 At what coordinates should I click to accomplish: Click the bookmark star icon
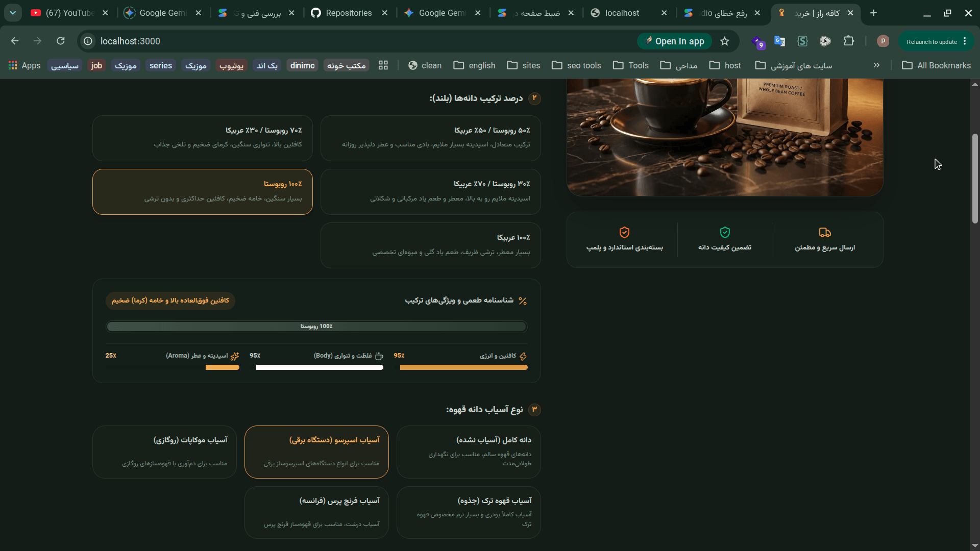[725, 41]
